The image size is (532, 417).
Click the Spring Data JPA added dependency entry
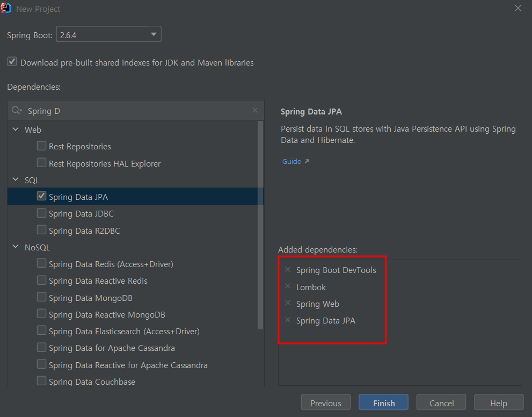(x=326, y=321)
